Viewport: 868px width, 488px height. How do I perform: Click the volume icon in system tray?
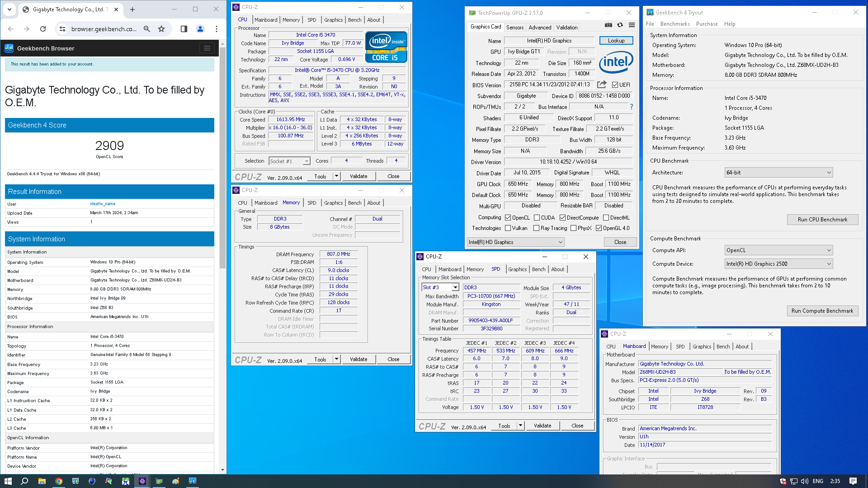(805, 481)
